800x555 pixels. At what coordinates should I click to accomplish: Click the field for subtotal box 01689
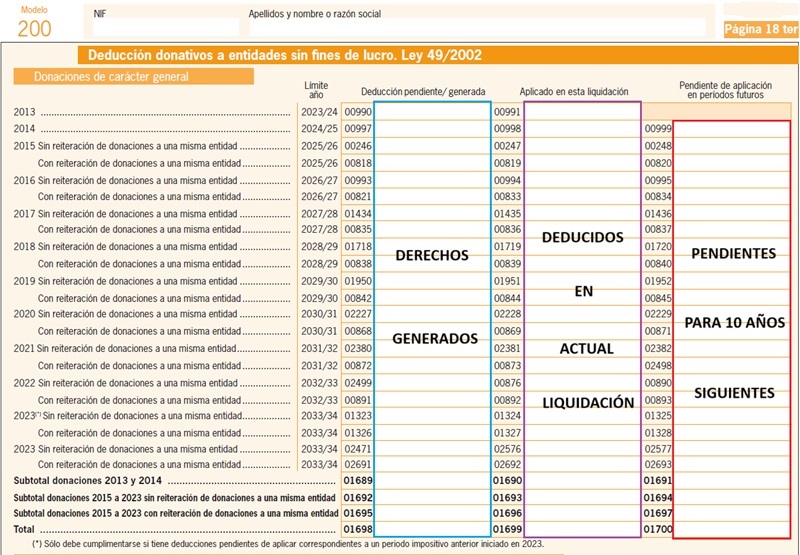click(x=433, y=481)
